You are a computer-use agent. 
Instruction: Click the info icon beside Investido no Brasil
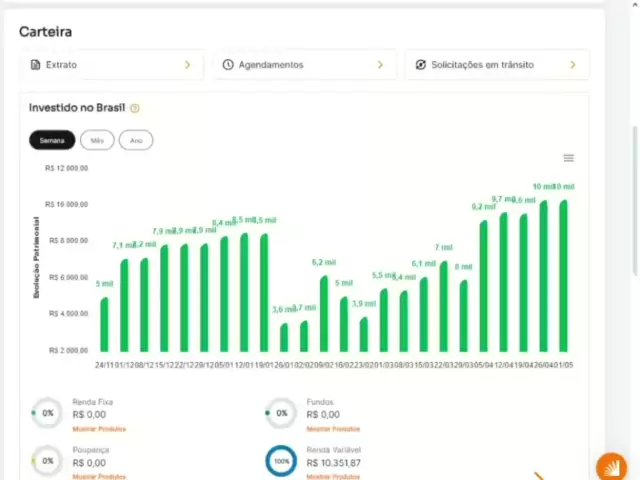click(x=135, y=108)
